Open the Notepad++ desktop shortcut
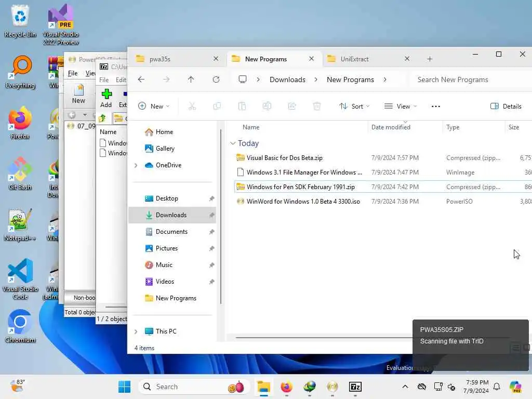The image size is (532, 399). click(x=20, y=224)
